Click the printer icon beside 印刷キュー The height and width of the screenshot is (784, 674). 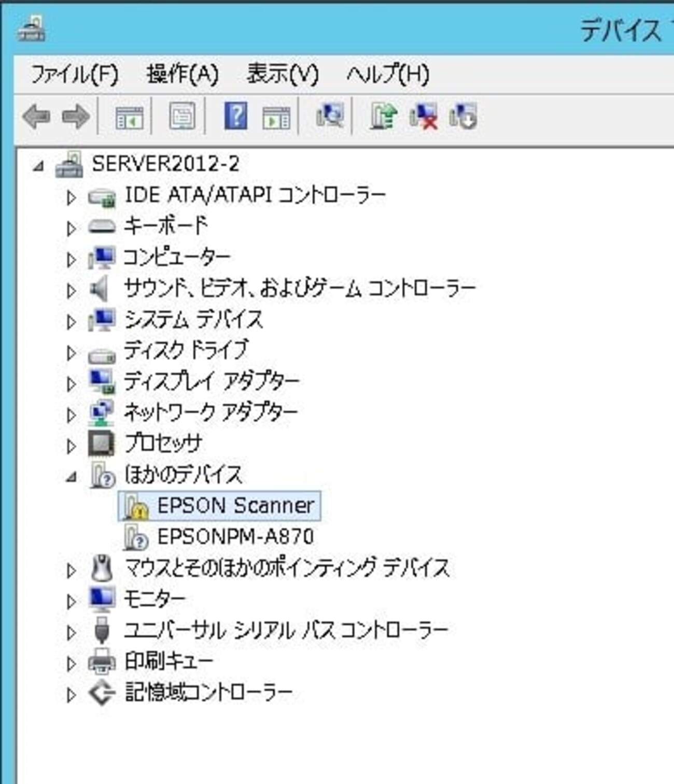[x=102, y=661]
